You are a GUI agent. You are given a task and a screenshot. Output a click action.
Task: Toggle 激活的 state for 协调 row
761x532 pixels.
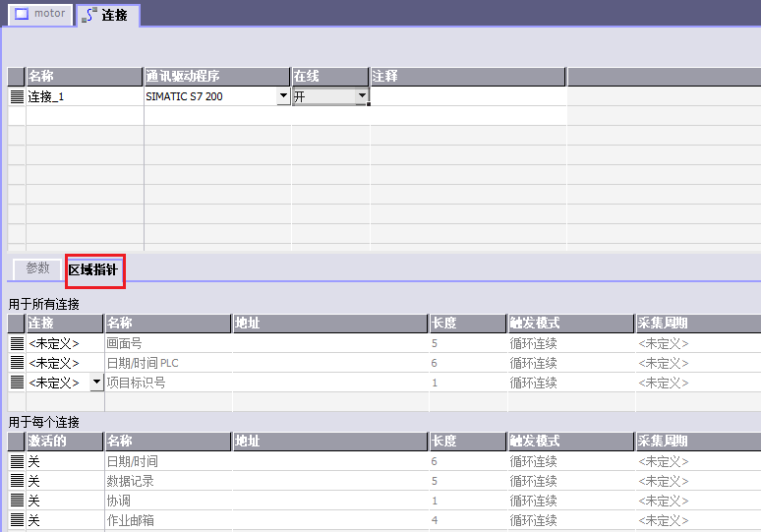tap(65, 501)
